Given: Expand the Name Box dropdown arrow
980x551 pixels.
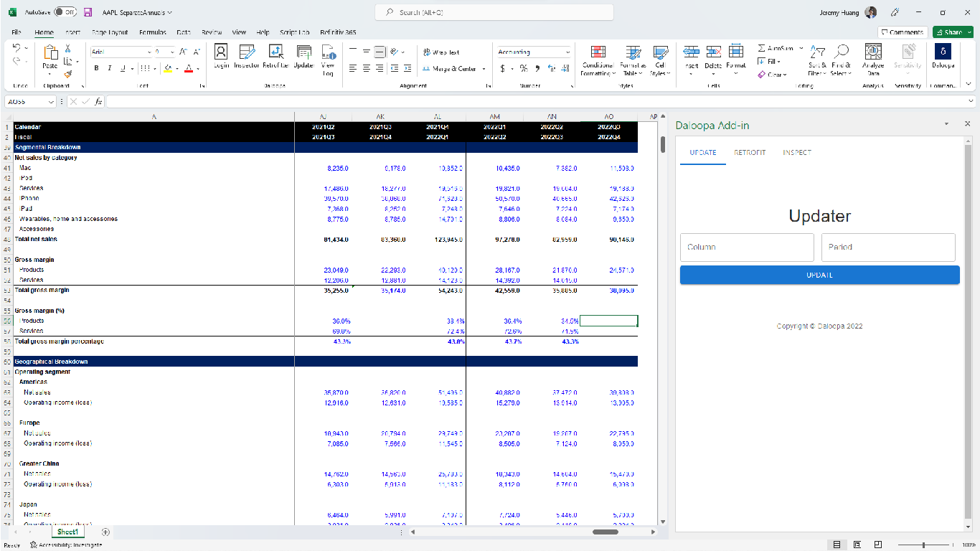Looking at the screenshot, I should tap(51, 102).
